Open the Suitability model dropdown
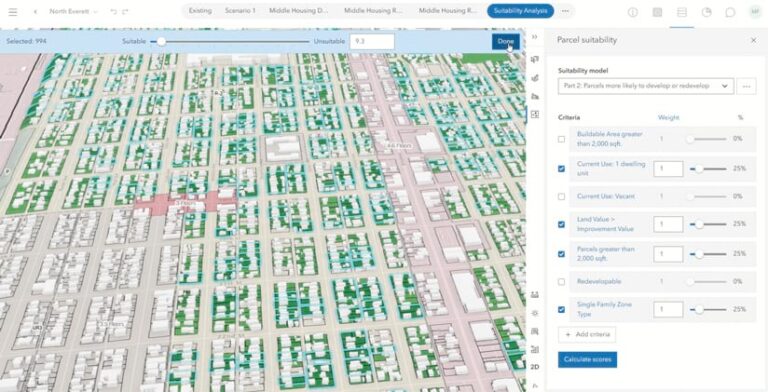The image size is (768, 392). [646, 86]
